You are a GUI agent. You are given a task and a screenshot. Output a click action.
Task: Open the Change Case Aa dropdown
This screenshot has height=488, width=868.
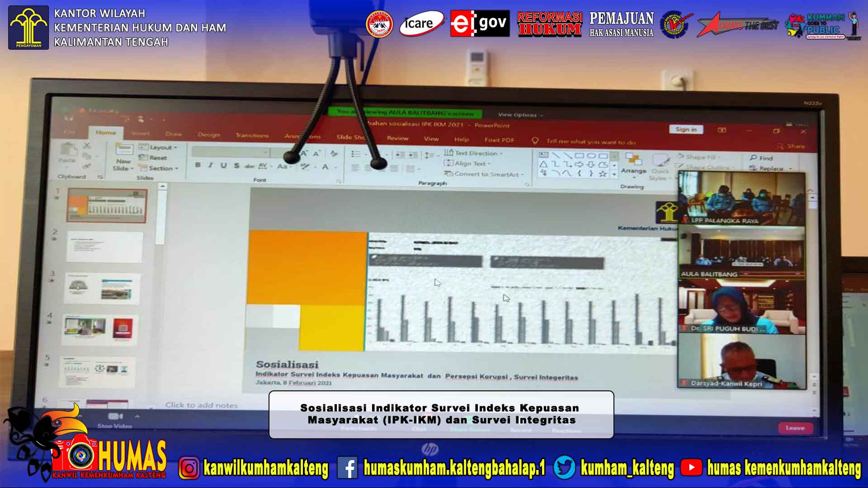point(284,166)
